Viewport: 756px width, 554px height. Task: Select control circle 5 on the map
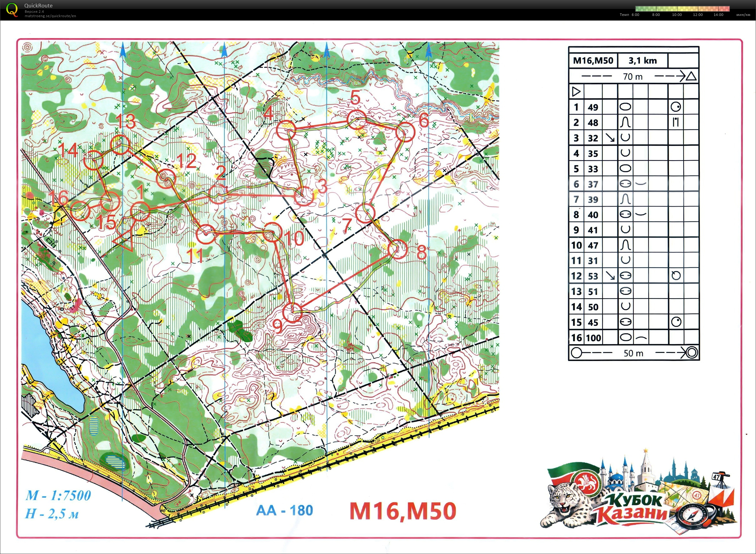pos(356,120)
